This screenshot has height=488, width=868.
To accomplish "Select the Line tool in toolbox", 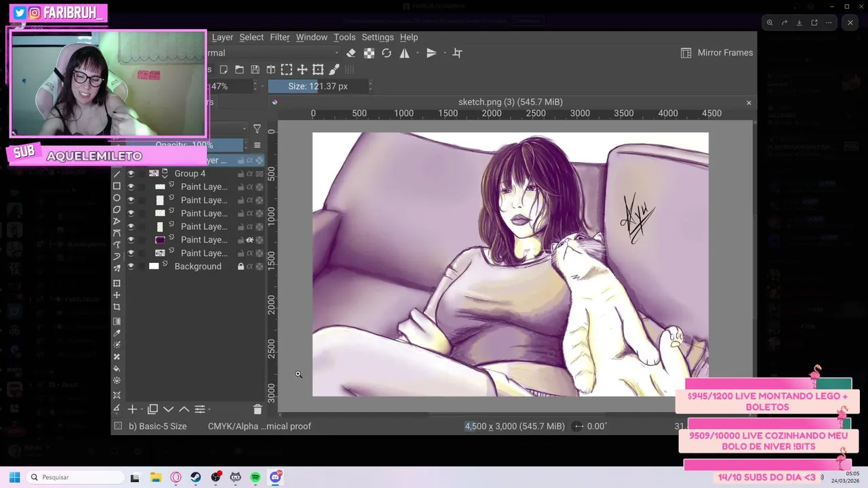I will pyautogui.click(x=117, y=174).
